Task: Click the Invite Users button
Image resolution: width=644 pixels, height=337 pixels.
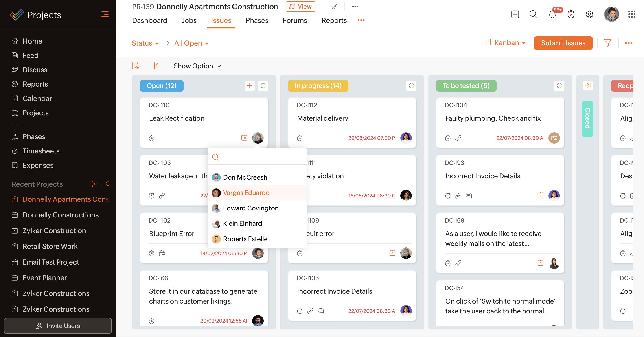Action: point(58,326)
